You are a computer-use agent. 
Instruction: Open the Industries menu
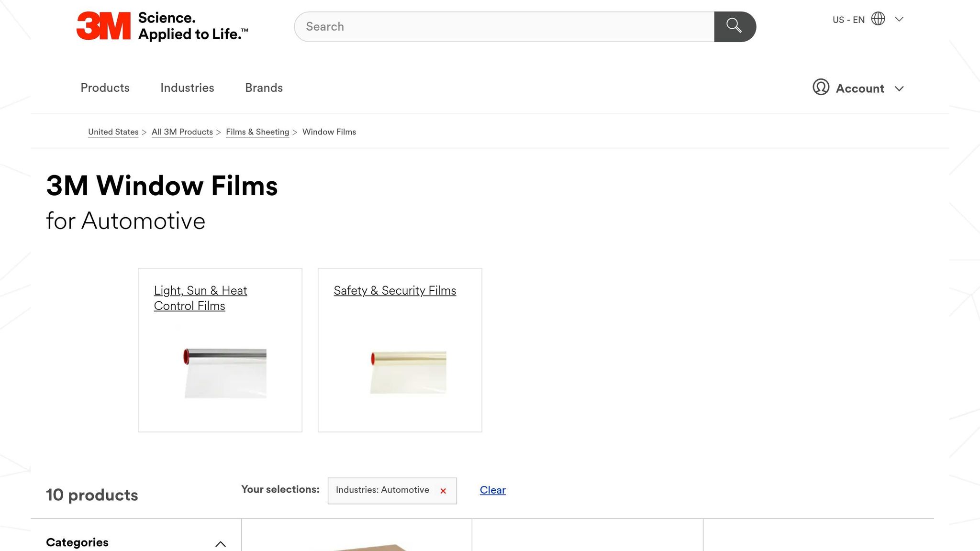[x=187, y=88]
